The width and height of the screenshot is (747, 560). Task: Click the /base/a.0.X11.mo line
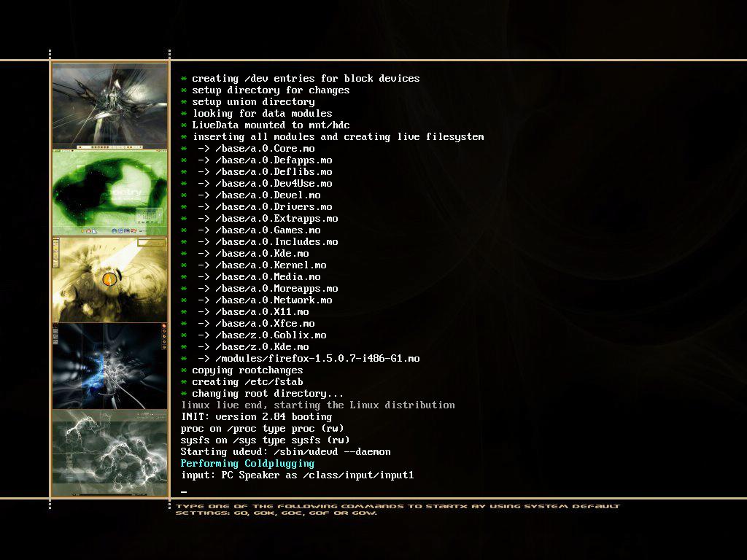(245, 312)
